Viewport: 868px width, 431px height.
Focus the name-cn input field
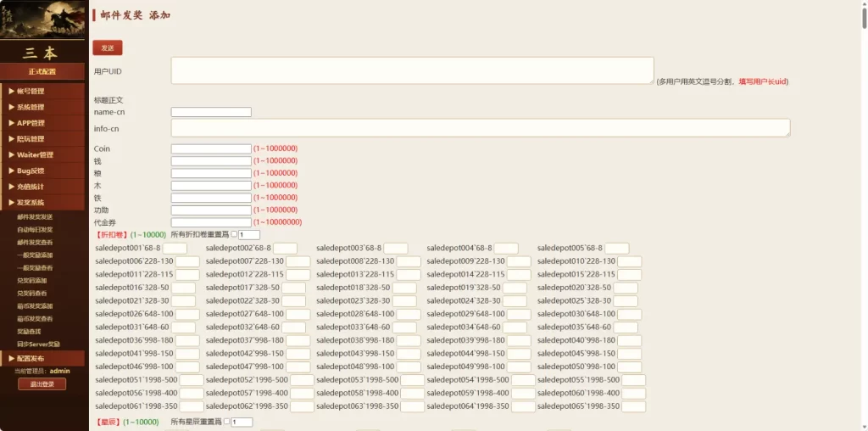click(211, 112)
